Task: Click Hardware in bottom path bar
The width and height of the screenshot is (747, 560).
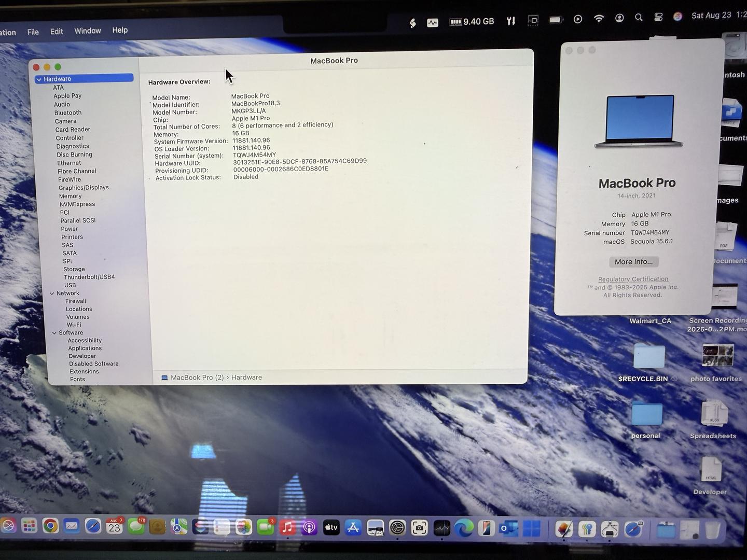Action: (x=246, y=377)
